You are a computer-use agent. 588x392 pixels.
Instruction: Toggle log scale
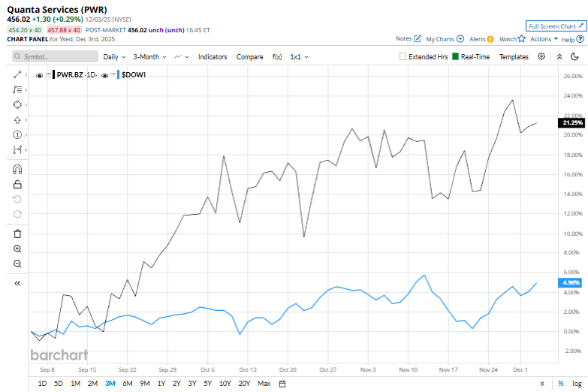point(577,384)
